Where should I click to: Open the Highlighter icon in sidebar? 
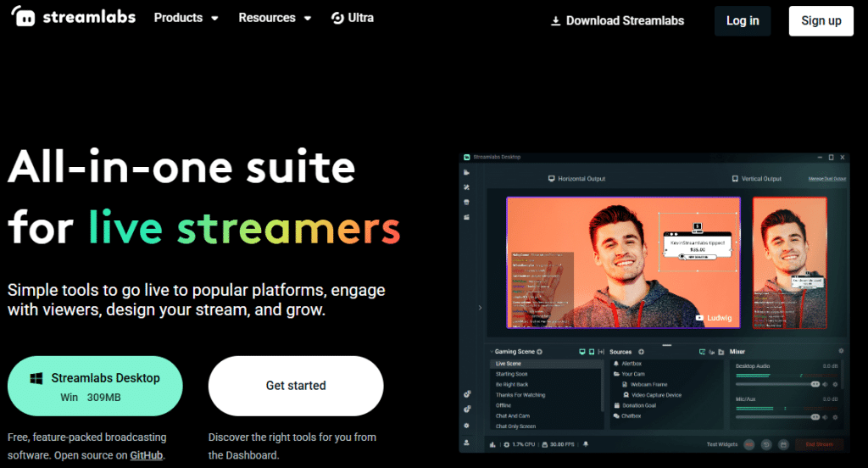pos(467,217)
